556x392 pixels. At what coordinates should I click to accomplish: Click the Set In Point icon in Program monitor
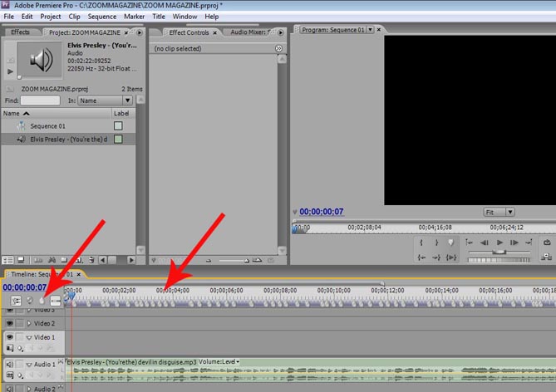(x=421, y=243)
